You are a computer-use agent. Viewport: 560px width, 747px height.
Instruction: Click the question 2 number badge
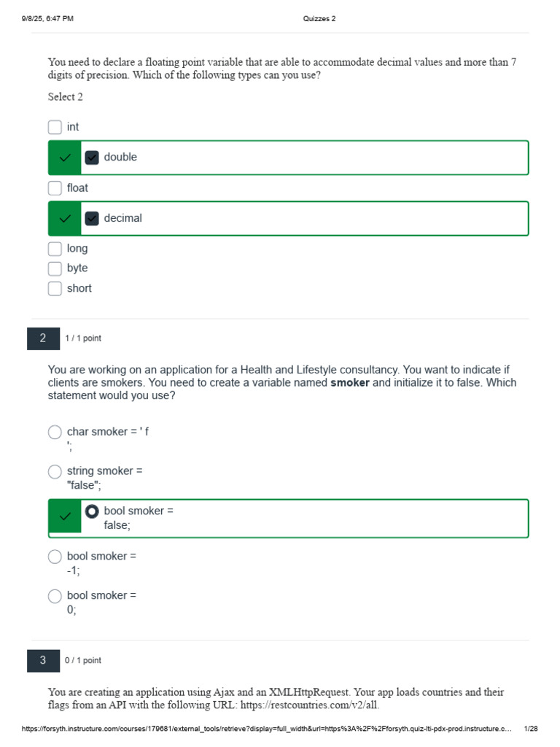coord(43,338)
